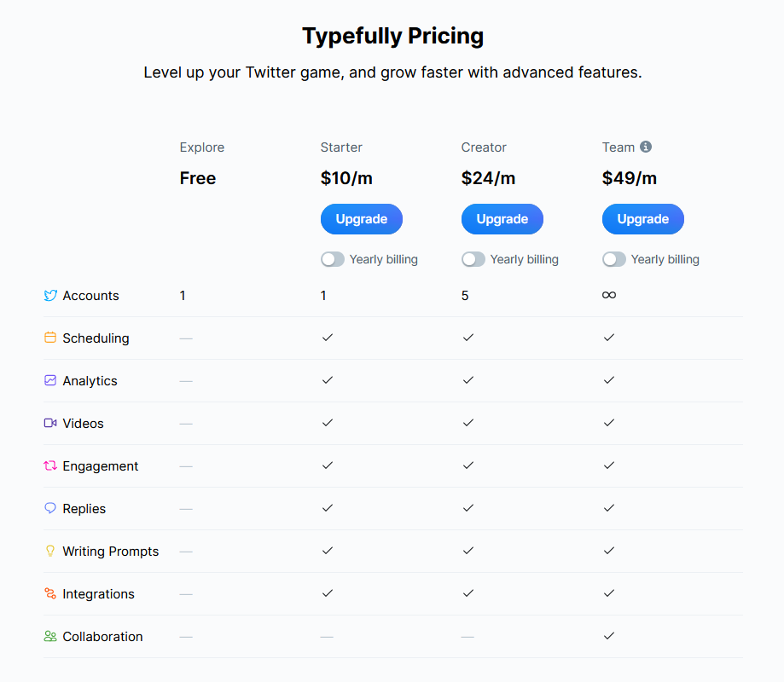
Task: Click the Videos camera icon
Action: (50, 423)
